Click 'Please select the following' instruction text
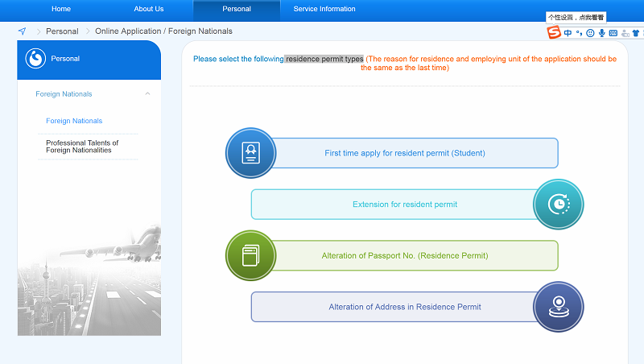The image size is (644, 364). (238, 59)
